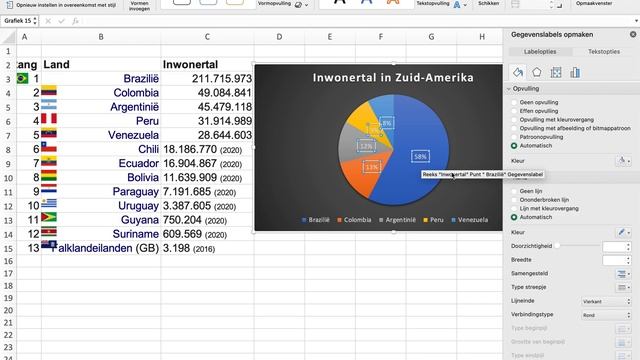Screen dimensions: 640x360
Task: Open the line Kleur pen color dropdown
Action: tap(623, 232)
